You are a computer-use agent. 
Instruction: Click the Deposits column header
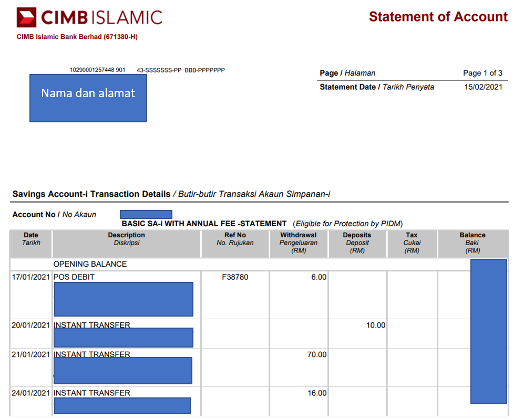click(x=357, y=243)
